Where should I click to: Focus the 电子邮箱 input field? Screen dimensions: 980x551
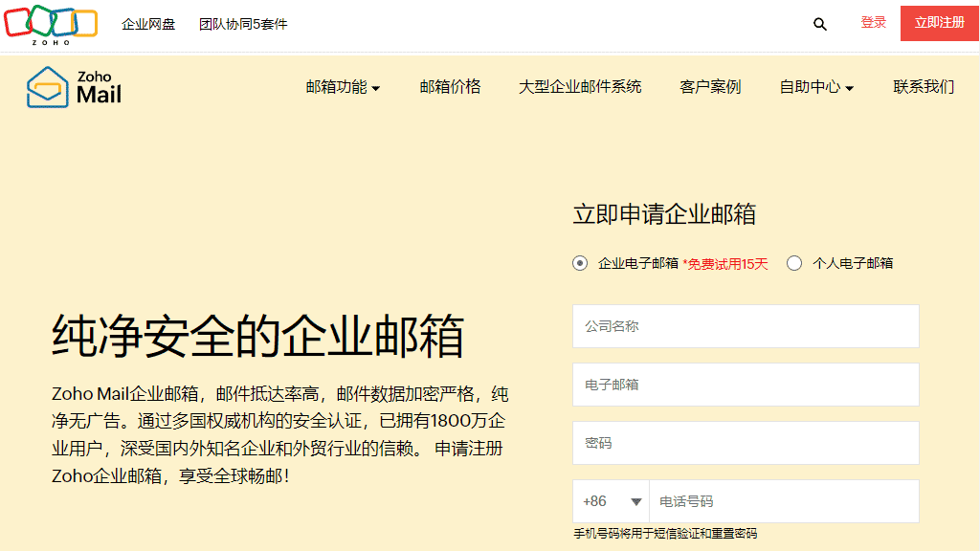[x=746, y=385]
